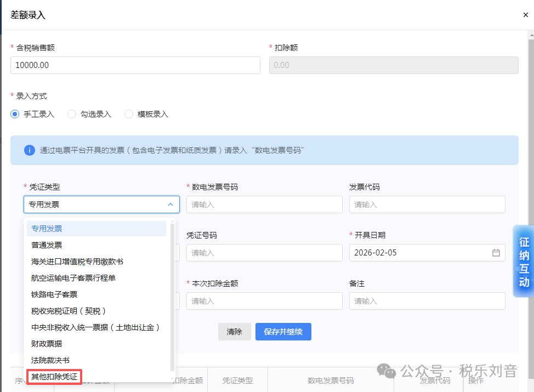Choose 财政票据 option
Viewport: 534px width, 392px height.
pyautogui.click(x=96, y=344)
